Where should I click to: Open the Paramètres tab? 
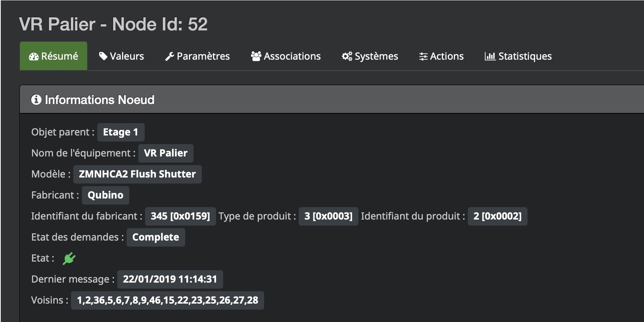pyautogui.click(x=197, y=56)
